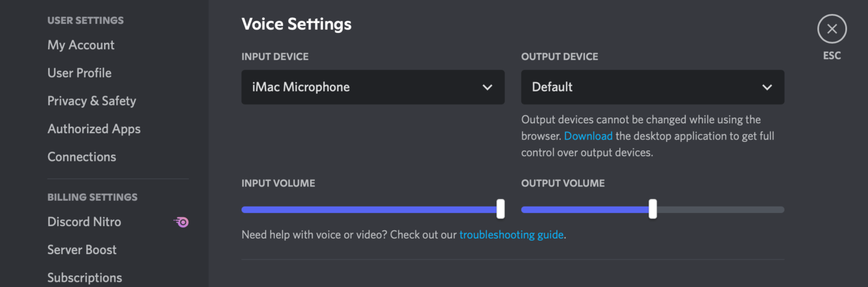
Task: Select Server Boost in sidebar
Action: coord(82,250)
